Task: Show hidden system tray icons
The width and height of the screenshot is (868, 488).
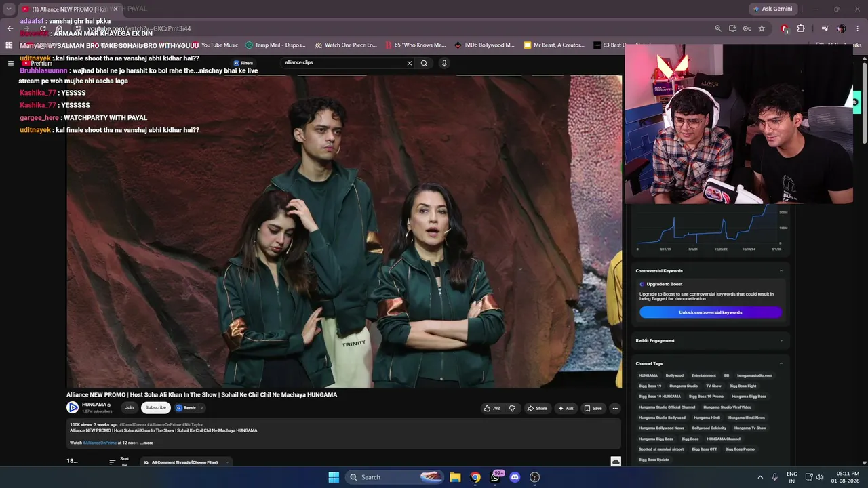Action: point(759,477)
